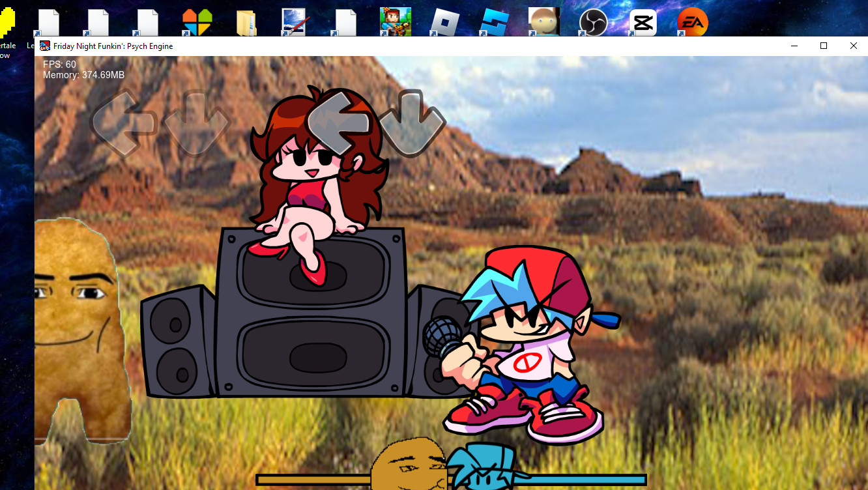Click the Girlfriend sitting on speakers
The height and width of the screenshot is (490, 868).
pyautogui.click(x=316, y=186)
